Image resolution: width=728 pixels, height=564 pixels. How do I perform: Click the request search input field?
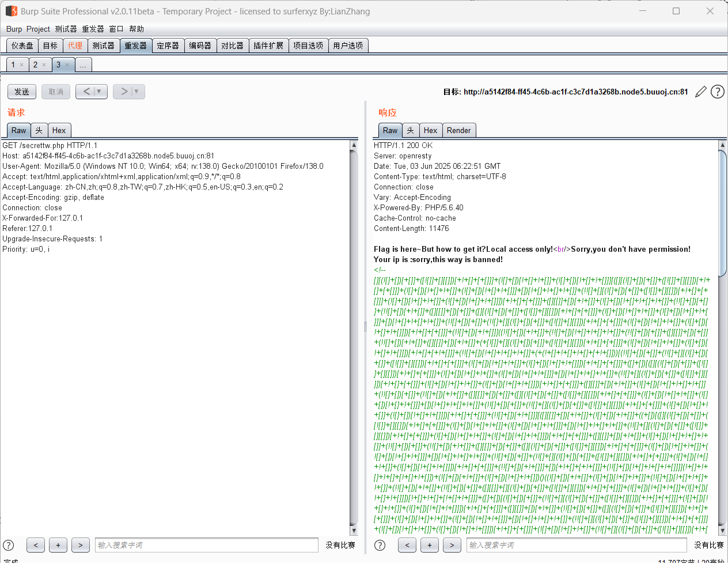(x=207, y=545)
